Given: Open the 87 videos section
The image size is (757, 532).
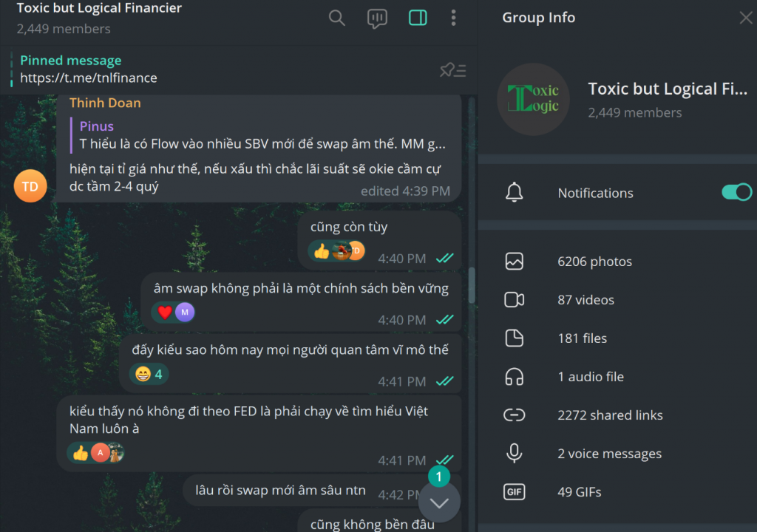Looking at the screenshot, I should (x=585, y=300).
